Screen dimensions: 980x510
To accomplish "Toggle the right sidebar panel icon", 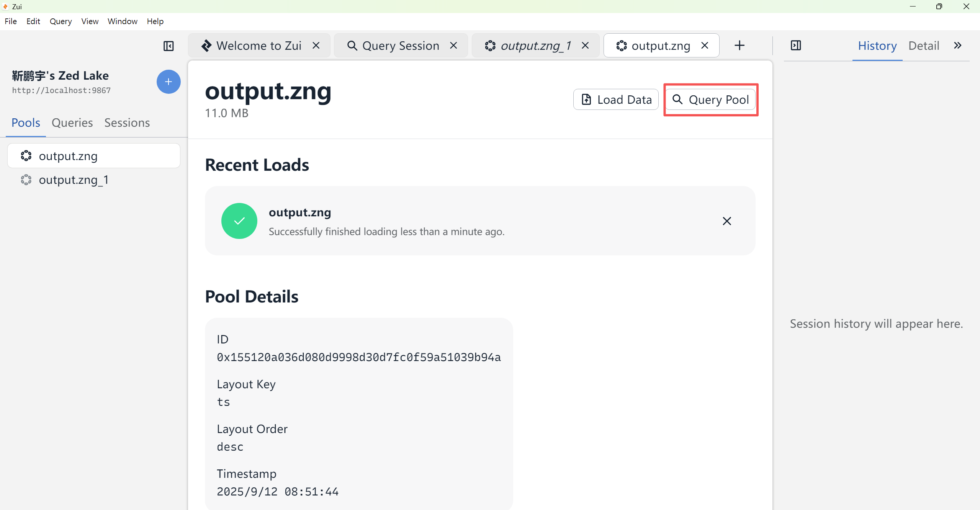I will tap(796, 46).
